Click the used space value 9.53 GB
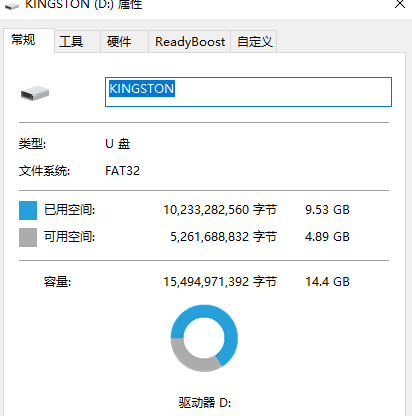The height and width of the screenshot is (416, 412). click(327, 210)
